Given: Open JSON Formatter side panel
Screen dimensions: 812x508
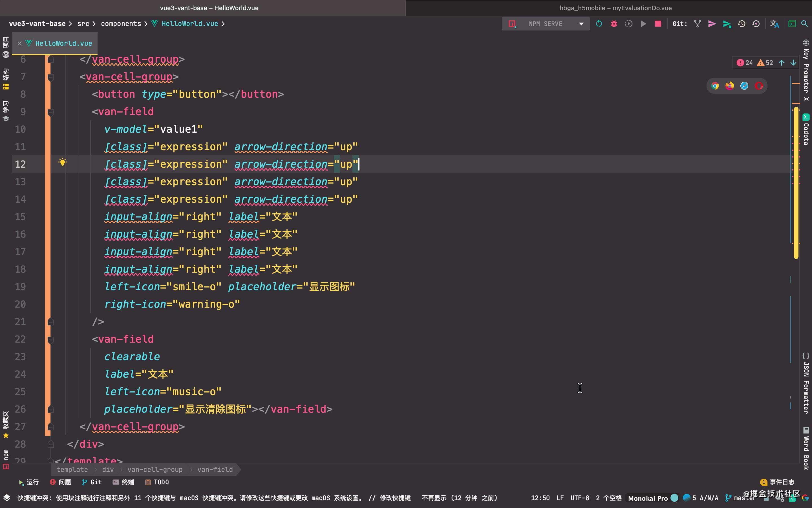Looking at the screenshot, I should pyautogui.click(x=806, y=383).
